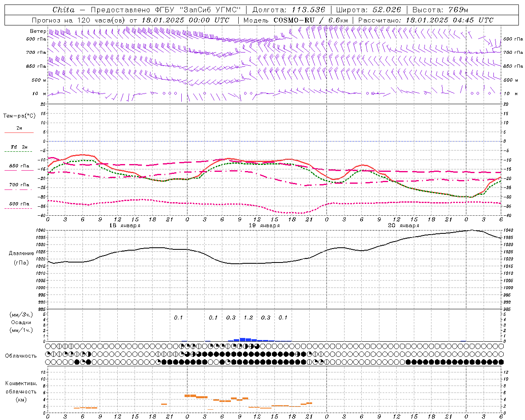This screenshot has height=420, width=525.
Task: Click the 'Рассчитано: 18.01.2025 04:45 UTC' text
Action: coord(426,20)
